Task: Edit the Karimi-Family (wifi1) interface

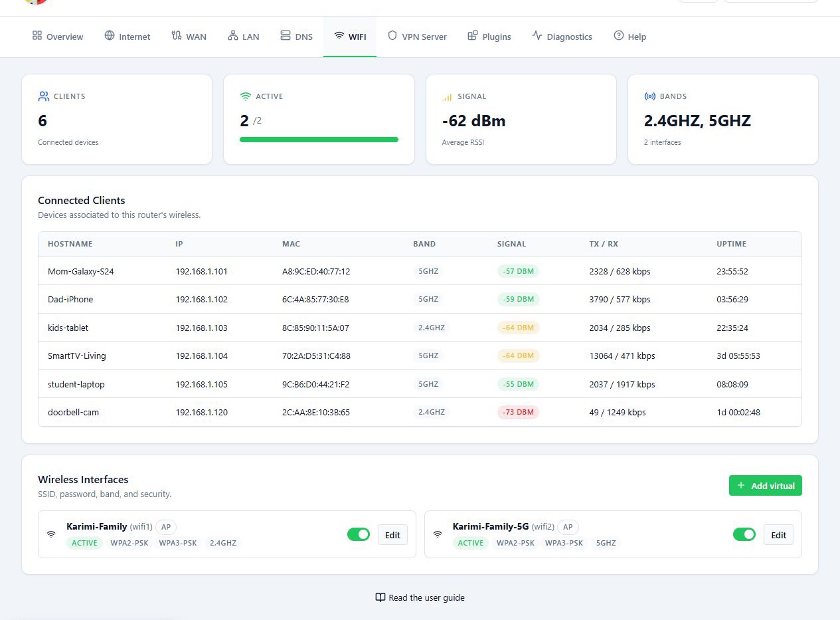Action: (x=392, y=535)
